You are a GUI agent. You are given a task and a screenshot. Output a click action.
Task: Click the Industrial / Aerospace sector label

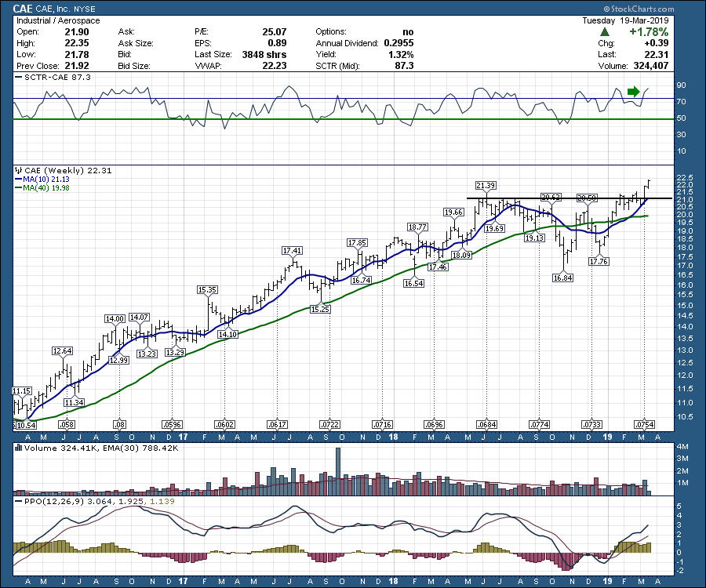[x=58, y=20]
